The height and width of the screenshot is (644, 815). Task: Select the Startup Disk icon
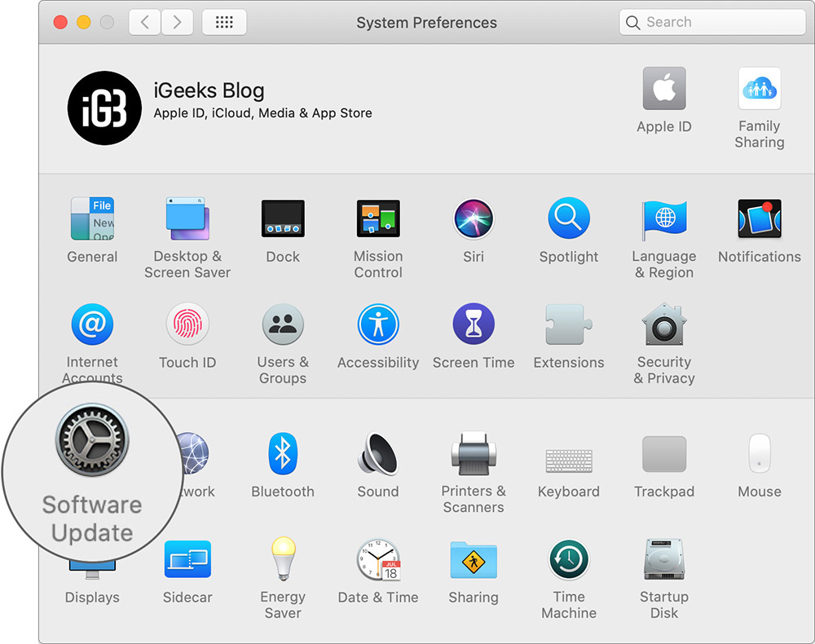(664, 559)
